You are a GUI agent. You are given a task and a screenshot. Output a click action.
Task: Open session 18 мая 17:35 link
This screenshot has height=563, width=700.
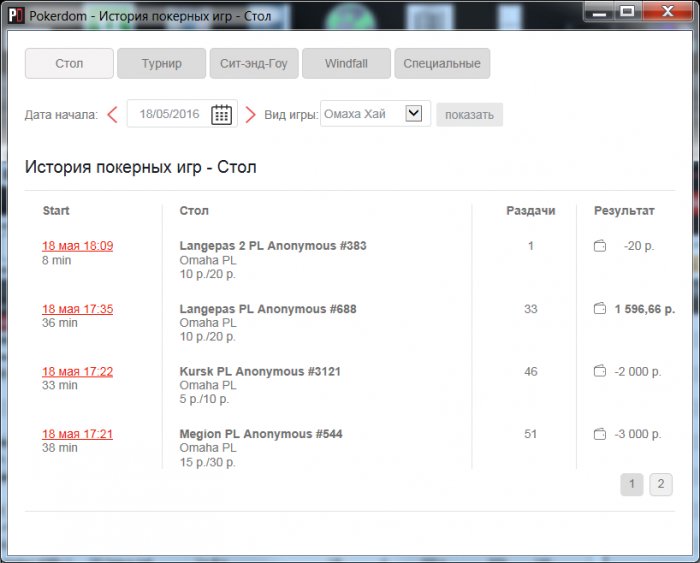click(x=78, y=309)
